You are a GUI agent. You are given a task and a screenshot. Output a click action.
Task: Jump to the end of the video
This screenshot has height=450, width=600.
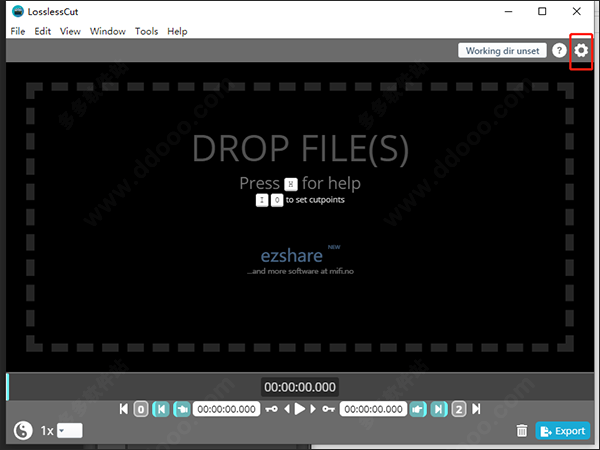pyautogui.click(x=476, y=409)
